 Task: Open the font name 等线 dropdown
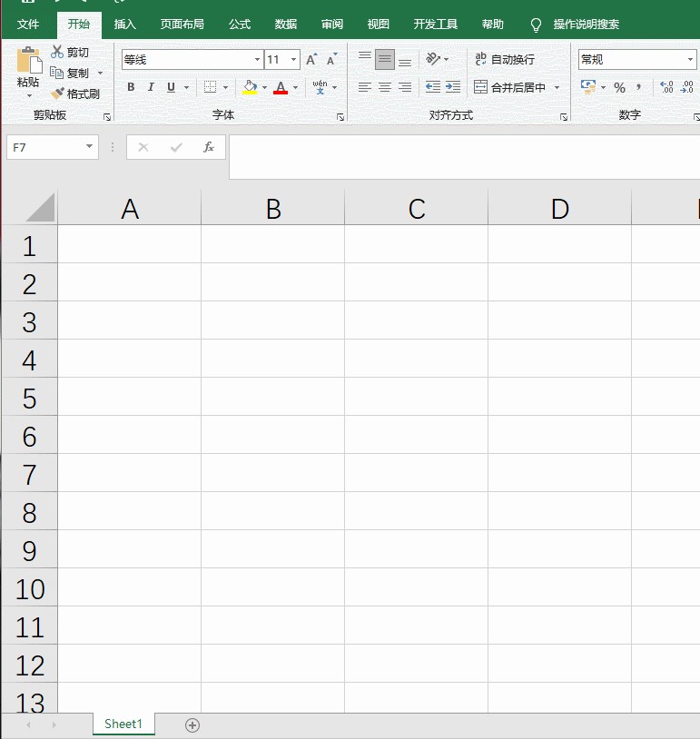[x=257, y=59]
